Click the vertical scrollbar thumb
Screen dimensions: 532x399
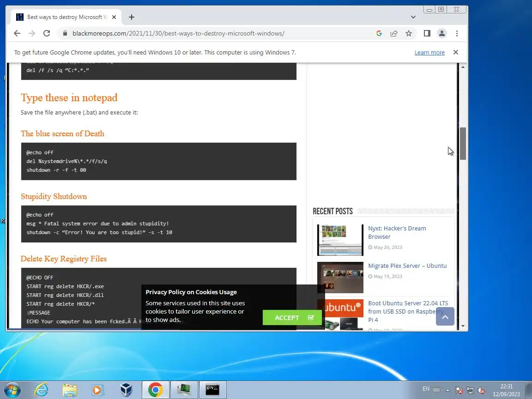(x=463, y=144)
